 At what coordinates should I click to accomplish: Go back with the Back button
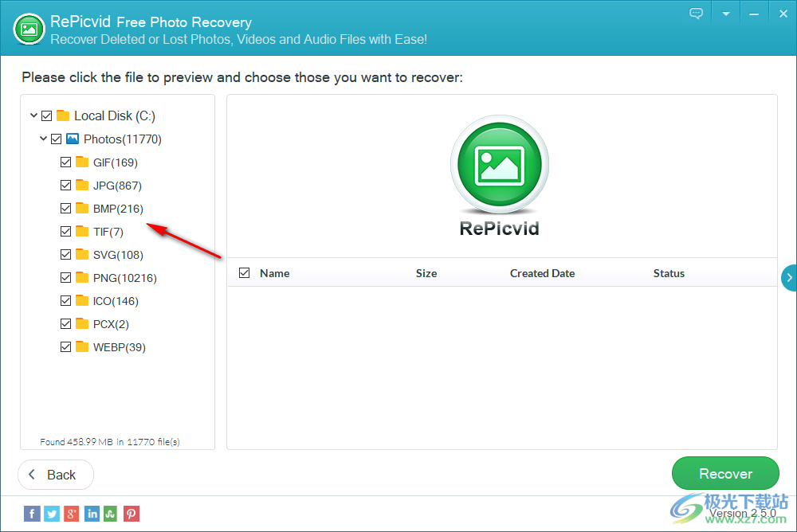[x=56, y=475]
